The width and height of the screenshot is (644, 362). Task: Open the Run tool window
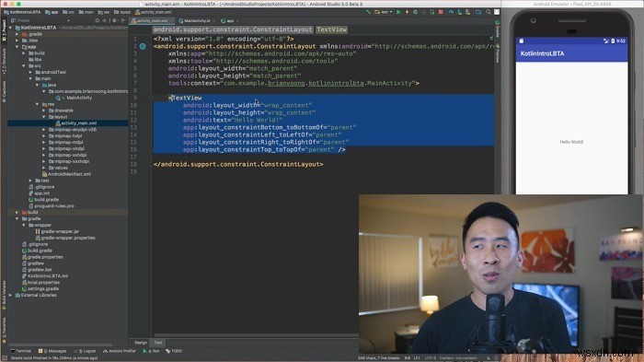pyautogui.click(x=151, y=351)
